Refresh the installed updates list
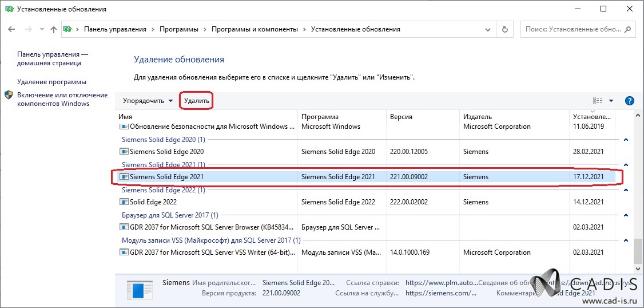 click(x=505, y=30)
